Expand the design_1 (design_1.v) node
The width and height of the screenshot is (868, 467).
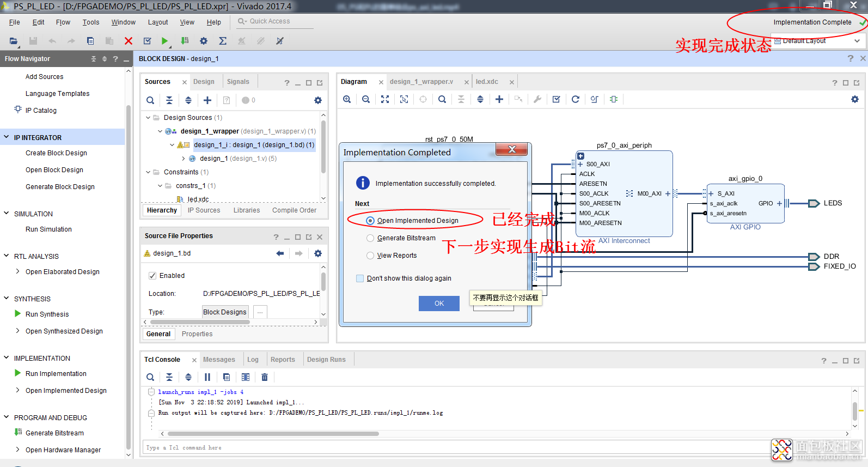[x=184, y=159]
